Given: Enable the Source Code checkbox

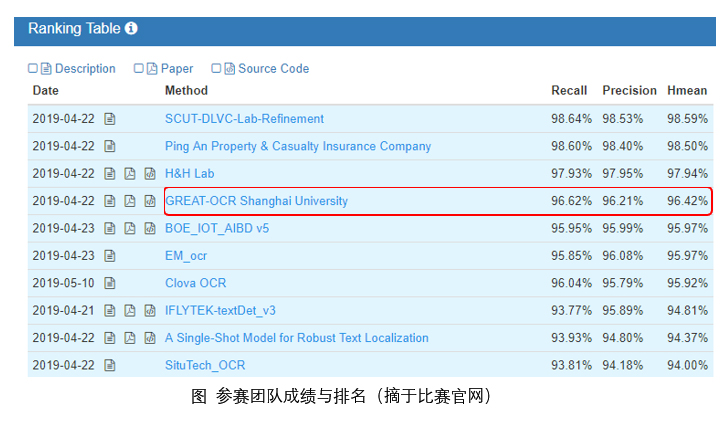Looking at the screenshot, I should coord(216,69).
